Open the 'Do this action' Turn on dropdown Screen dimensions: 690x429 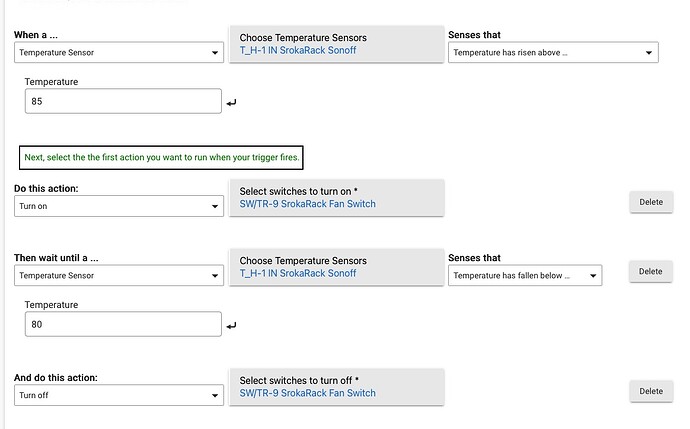[x=119, y=206]
